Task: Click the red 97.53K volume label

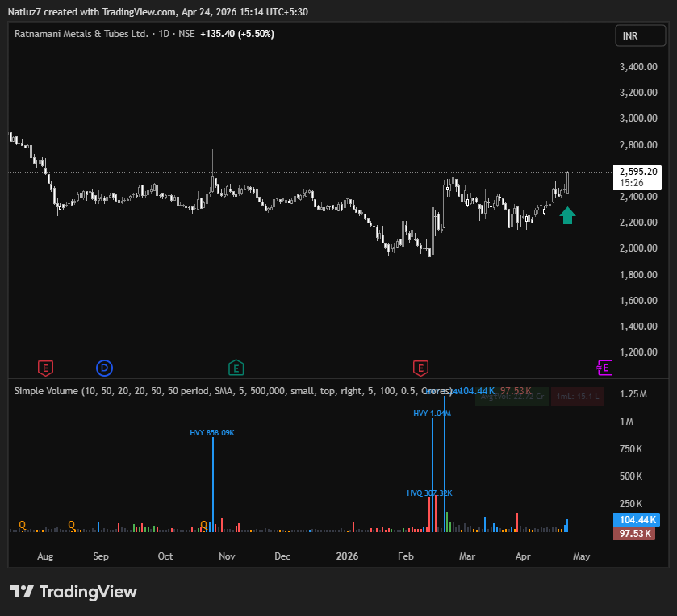Action: (x=634, y=534)
